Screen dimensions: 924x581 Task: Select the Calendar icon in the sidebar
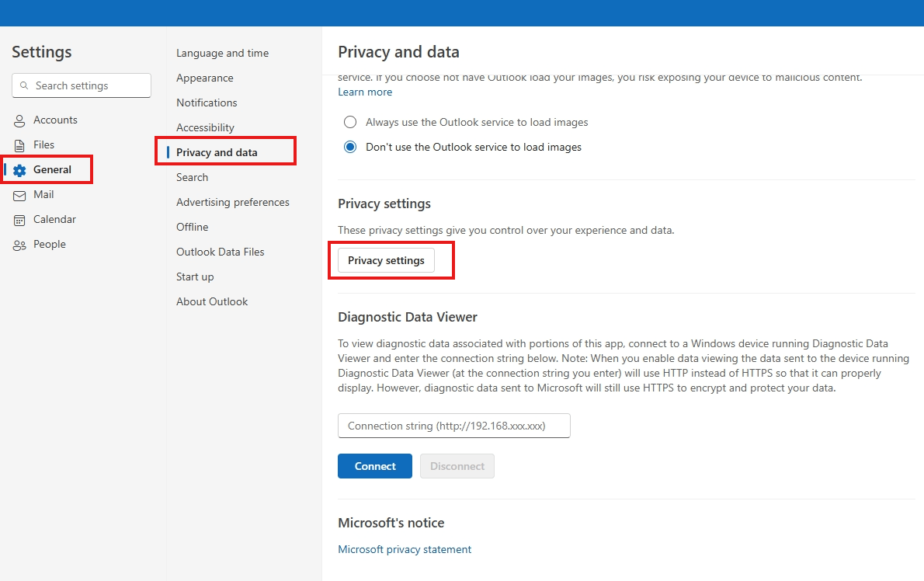(x=19, y=220)
